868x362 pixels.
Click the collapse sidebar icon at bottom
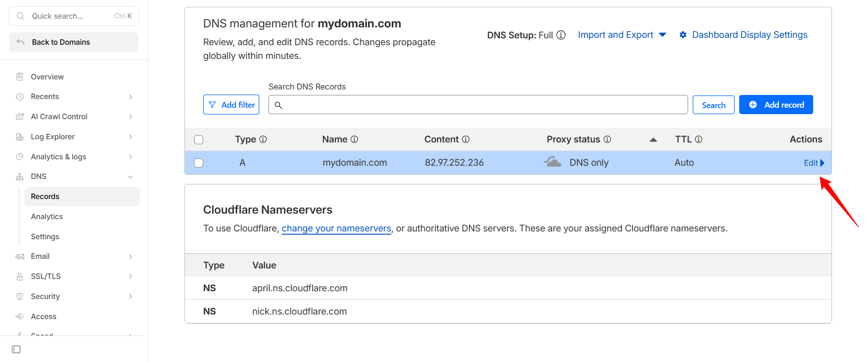(16, 349)
